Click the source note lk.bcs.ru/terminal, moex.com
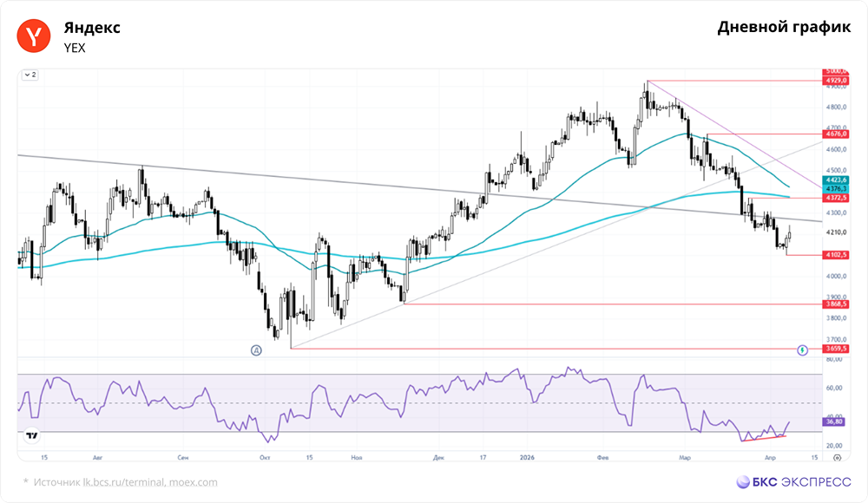The height and width of the screenshot is (503, 868). (x=150, y=482)
